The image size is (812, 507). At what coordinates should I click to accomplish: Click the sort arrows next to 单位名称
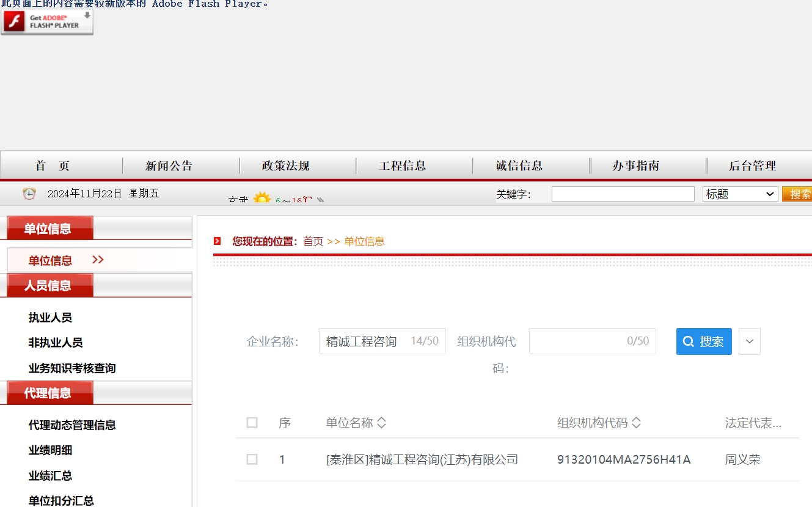point(381,423)
